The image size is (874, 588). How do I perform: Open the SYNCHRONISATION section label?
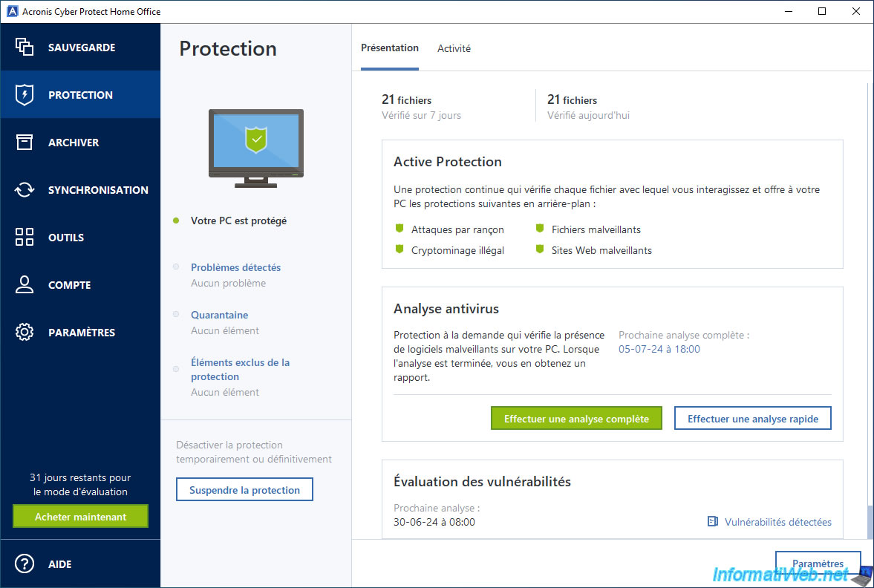pyautogui.click(x=98, y=190)
